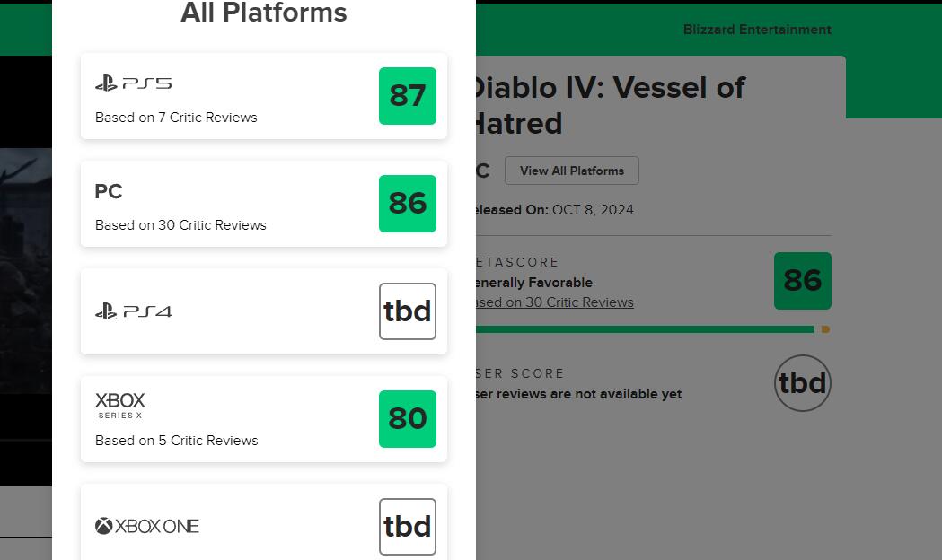This screenshot has height=560, width=942.
Task: Click 'Based on 7 Critic Reviews' text
Action: pos(176,118)
